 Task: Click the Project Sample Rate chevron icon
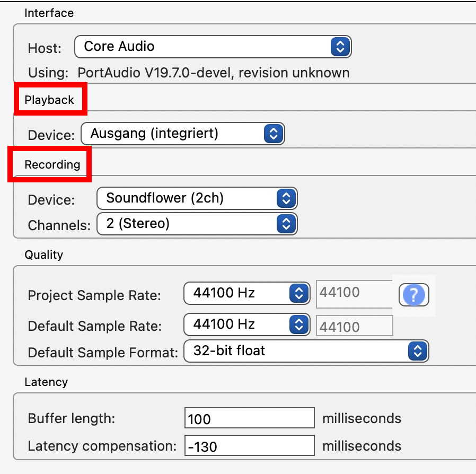[299, 293]
